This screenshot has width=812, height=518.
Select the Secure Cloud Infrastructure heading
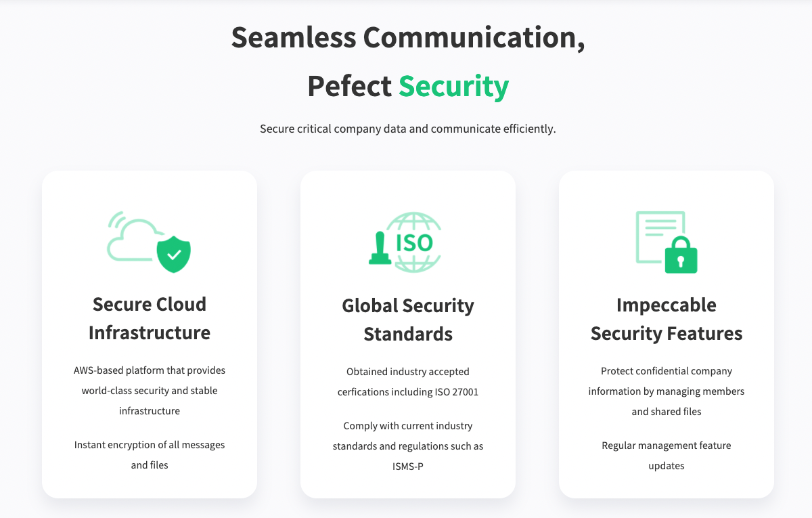click(x=150, y=318)
